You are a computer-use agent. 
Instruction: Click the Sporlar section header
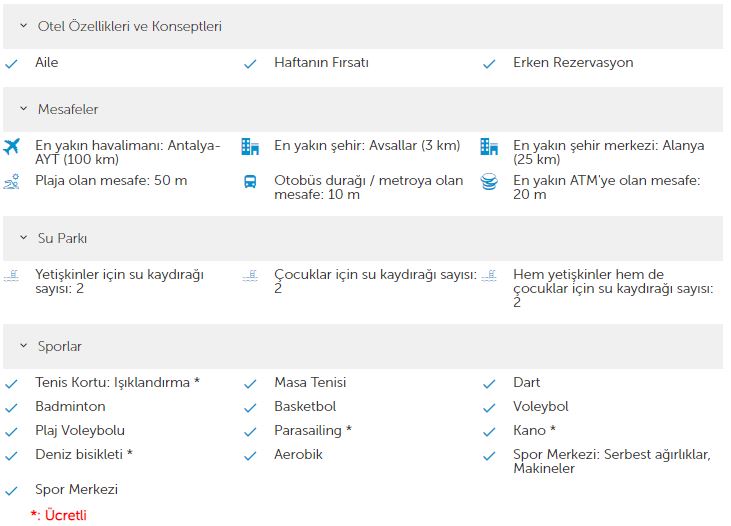(x=363, y=346)
